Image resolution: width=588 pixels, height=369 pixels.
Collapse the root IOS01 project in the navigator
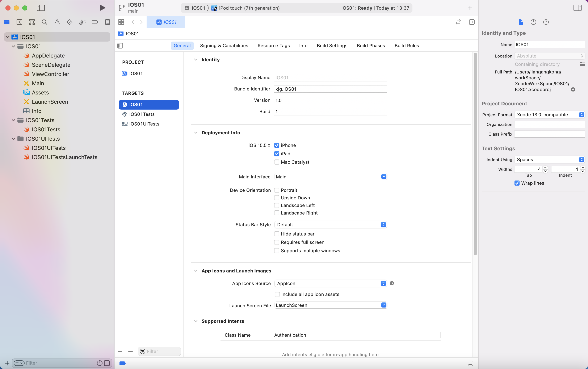coord(8,37)
